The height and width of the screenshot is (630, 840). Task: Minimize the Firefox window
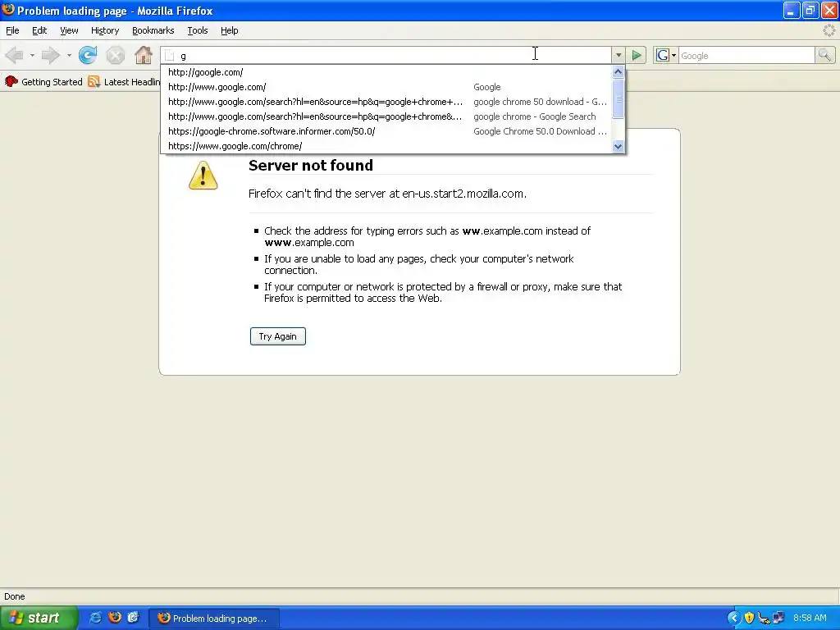tap(792, 11)
